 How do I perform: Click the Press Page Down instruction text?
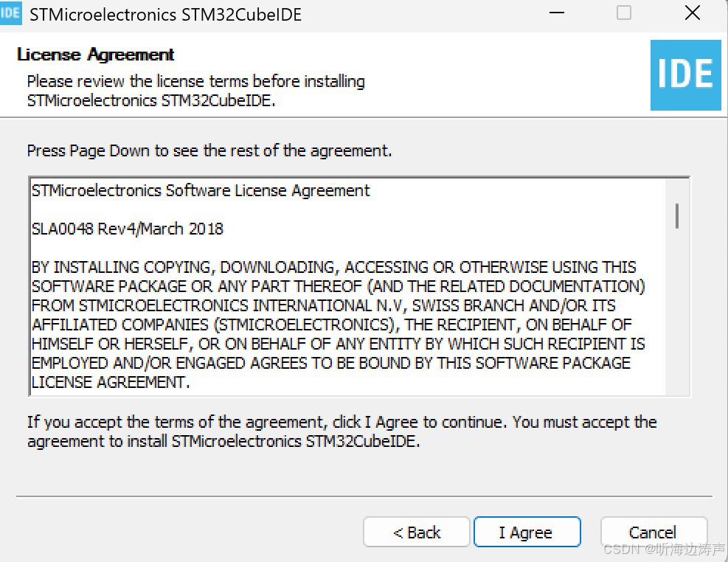coord(209,151)
